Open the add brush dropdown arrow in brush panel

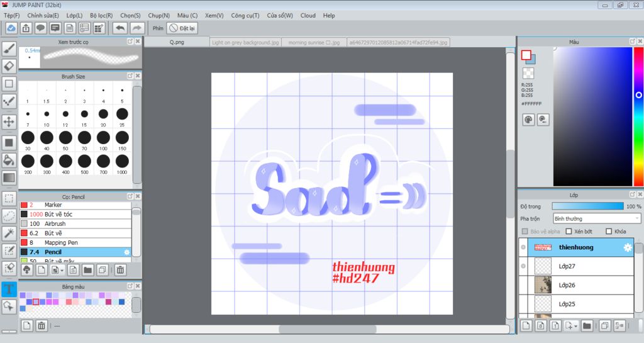[62, 270]
